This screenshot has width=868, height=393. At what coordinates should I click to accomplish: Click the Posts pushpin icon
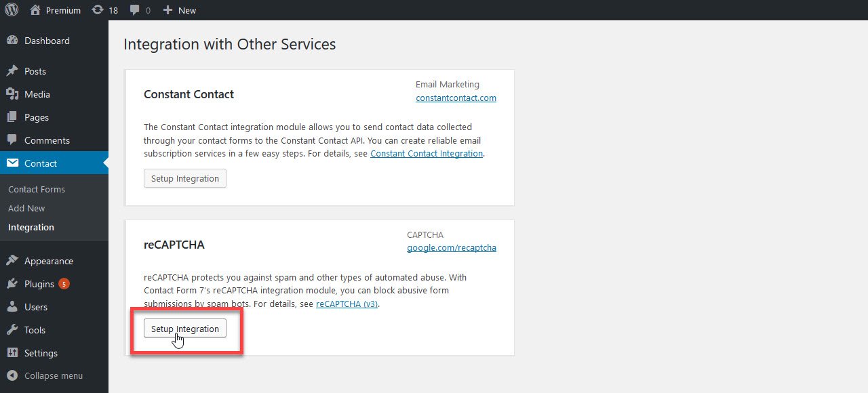(12, 71)
